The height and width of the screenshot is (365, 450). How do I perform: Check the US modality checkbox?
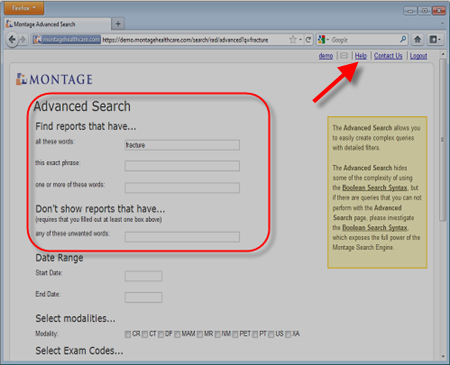[x=271, y=334]
